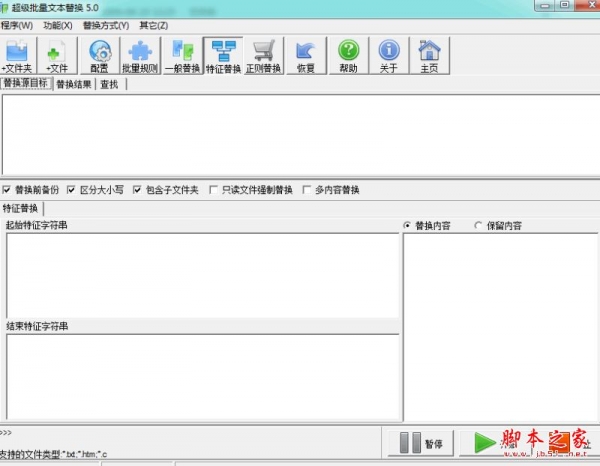Select the 替换内容 radio button
This screenshot has height=466, width=600.
tap(407, 226)
